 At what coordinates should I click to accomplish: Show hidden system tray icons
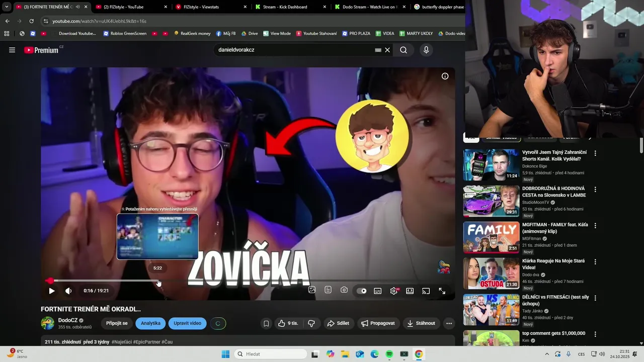(547, 354)
